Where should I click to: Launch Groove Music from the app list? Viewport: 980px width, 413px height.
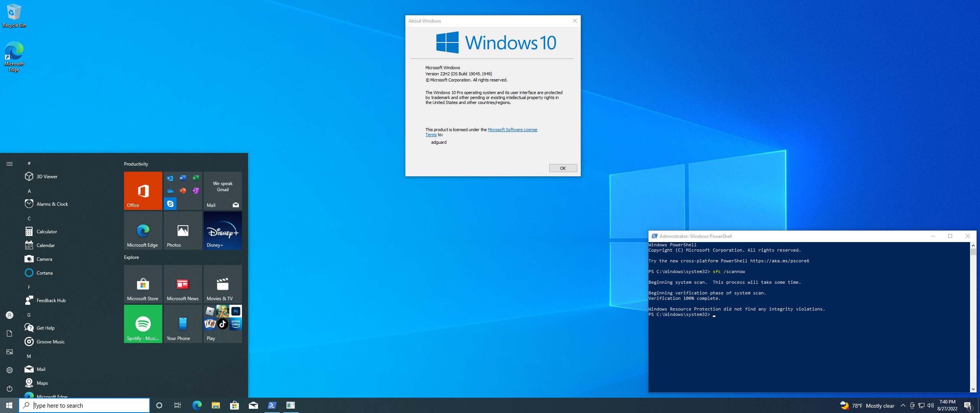[69, 341]
